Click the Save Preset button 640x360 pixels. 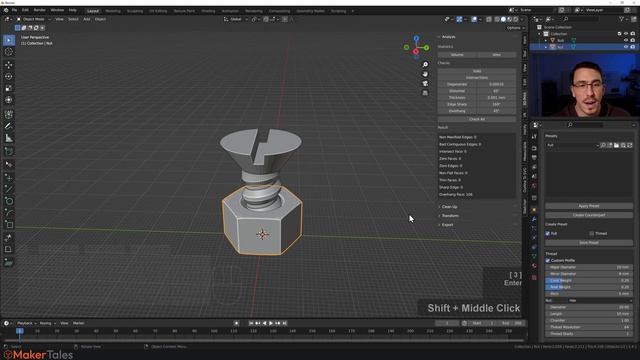point(589,243)
